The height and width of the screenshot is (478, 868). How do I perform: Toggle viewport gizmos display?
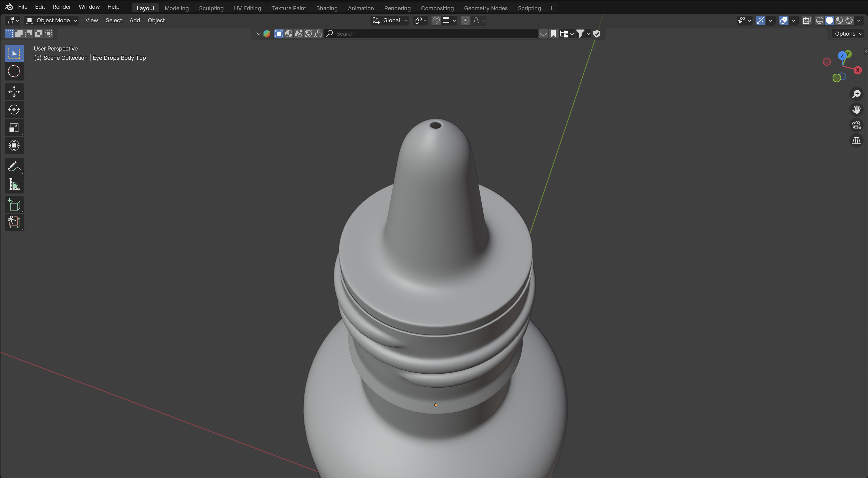760,21
